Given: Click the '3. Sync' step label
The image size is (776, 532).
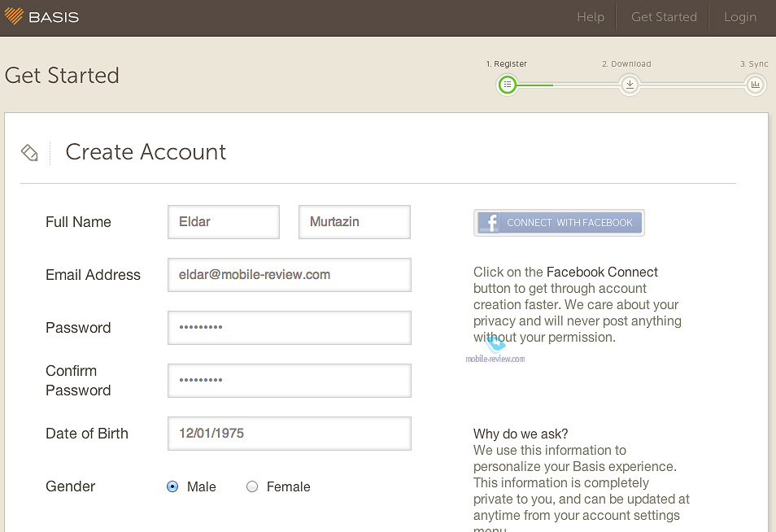Looking at the screenshot, I should pyautogui.click(x=754, y=63).
